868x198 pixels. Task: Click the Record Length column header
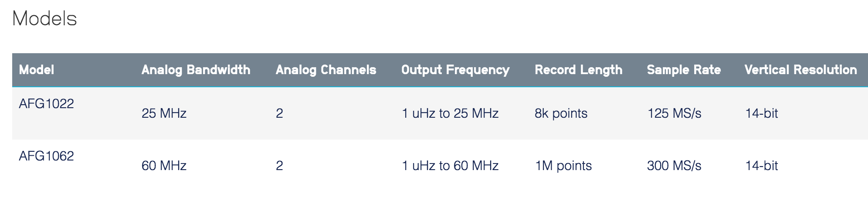[578, 70]
